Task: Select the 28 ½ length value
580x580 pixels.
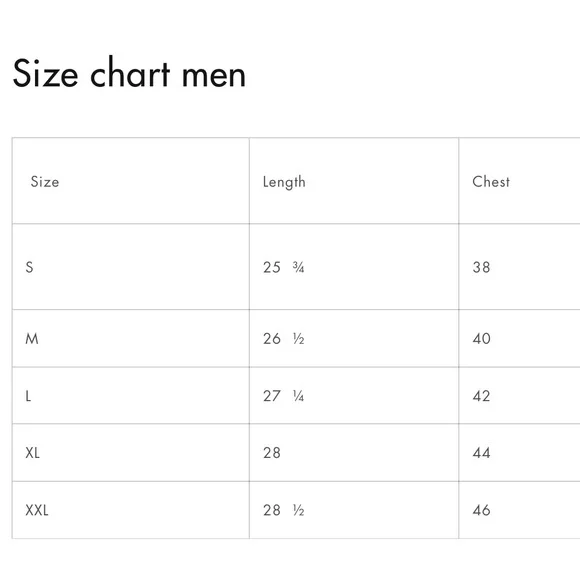Action: click(284, 510)
